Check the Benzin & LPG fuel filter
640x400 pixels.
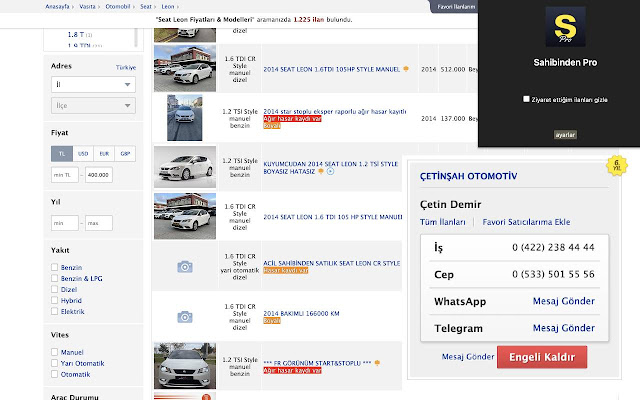pos(54,278)
